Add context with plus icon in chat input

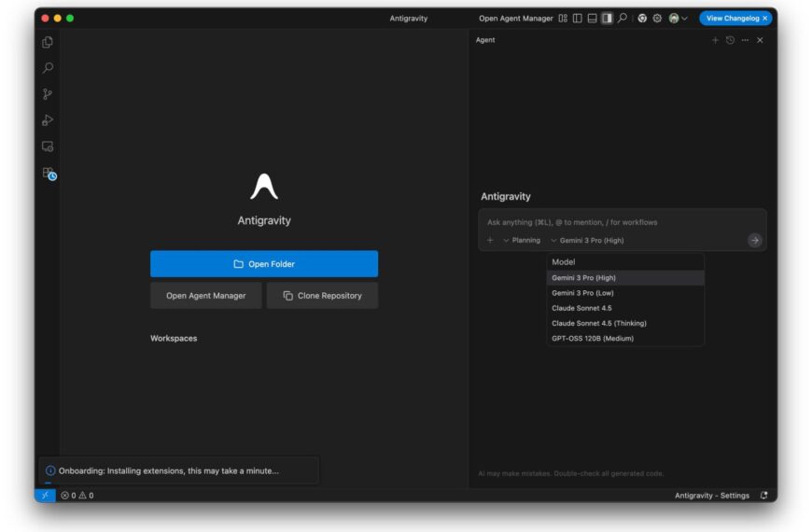490,241
